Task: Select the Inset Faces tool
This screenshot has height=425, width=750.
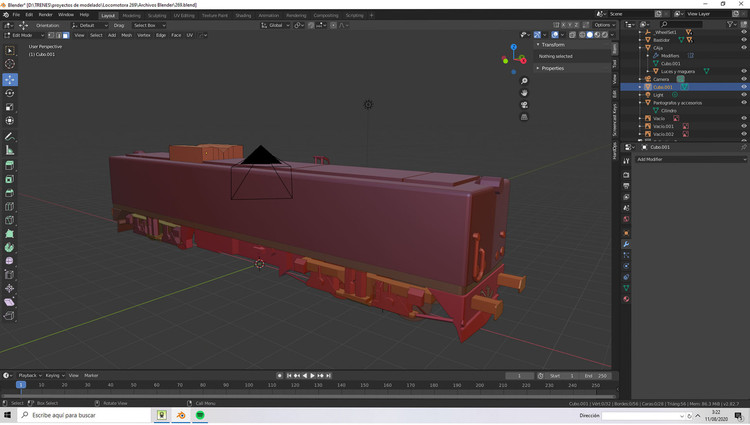Action: click(x=10, y=179)
